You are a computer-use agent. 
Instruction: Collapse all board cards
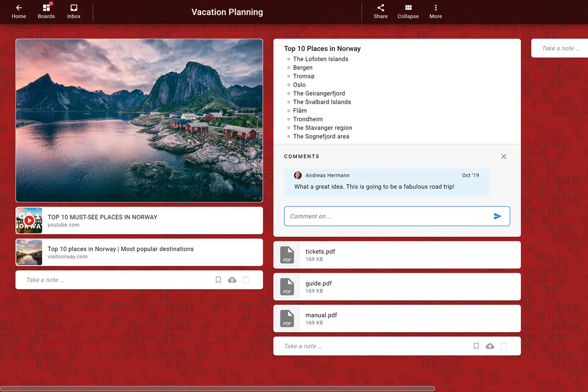click(x=408, y=11)
